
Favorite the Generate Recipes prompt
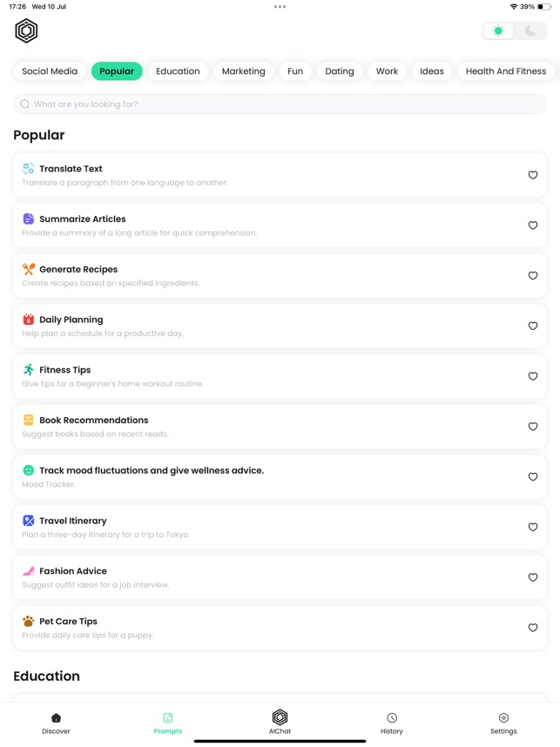pos(533,276)
